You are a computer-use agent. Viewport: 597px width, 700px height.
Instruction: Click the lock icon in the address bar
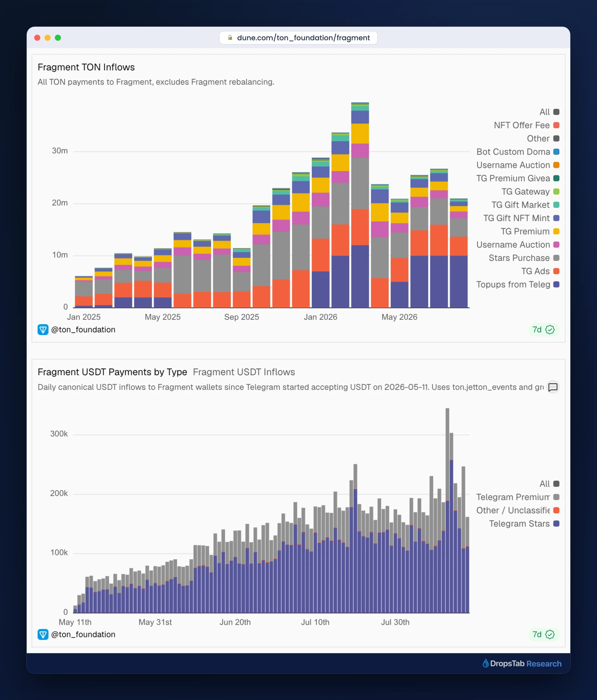[x=230, y=37]
